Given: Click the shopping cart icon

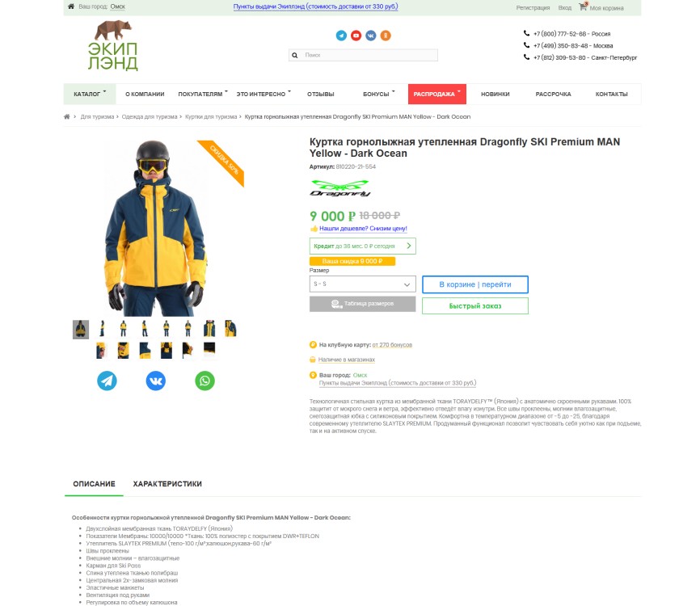Looking at the screenshot, I should tap(583, 6).
